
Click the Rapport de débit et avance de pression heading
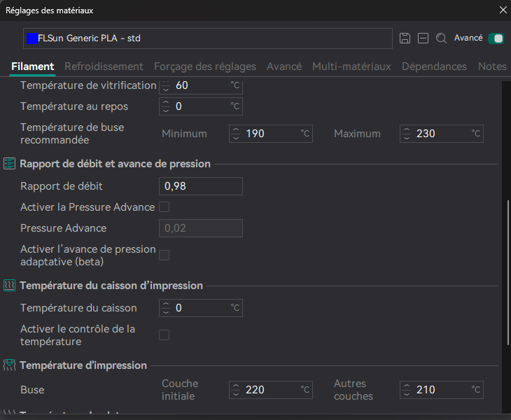[115, 164]
